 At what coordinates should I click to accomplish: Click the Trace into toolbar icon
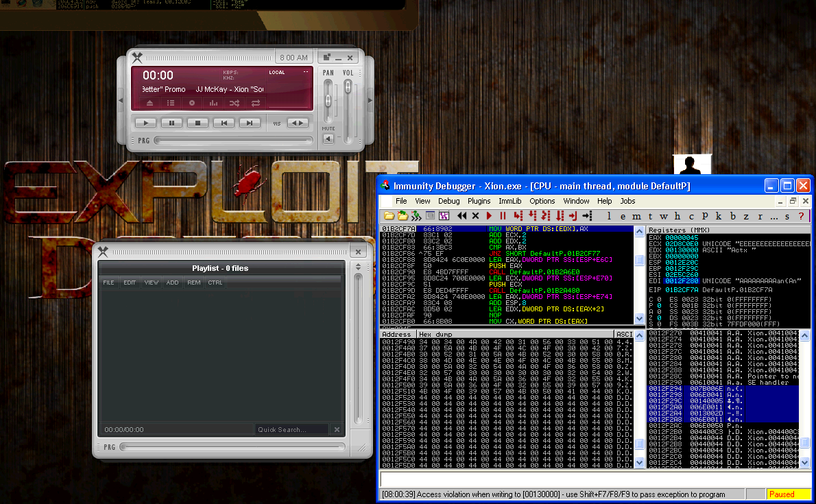click(x=545, y=215)
